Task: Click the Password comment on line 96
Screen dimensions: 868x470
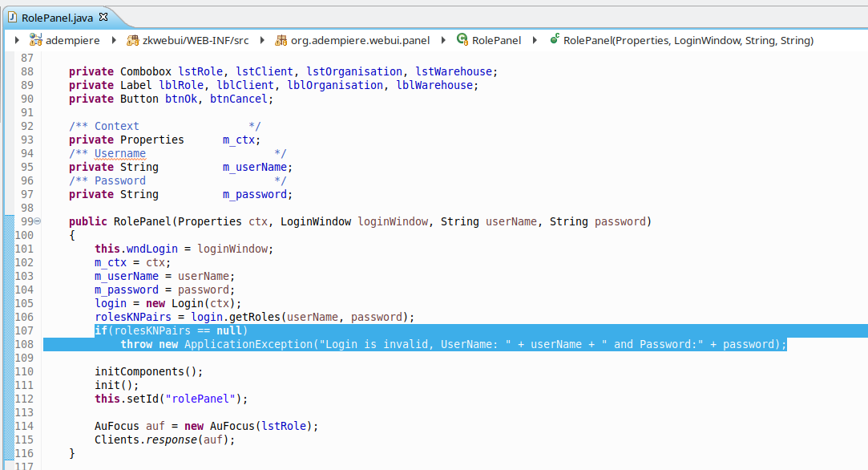Action: [120, 180]
